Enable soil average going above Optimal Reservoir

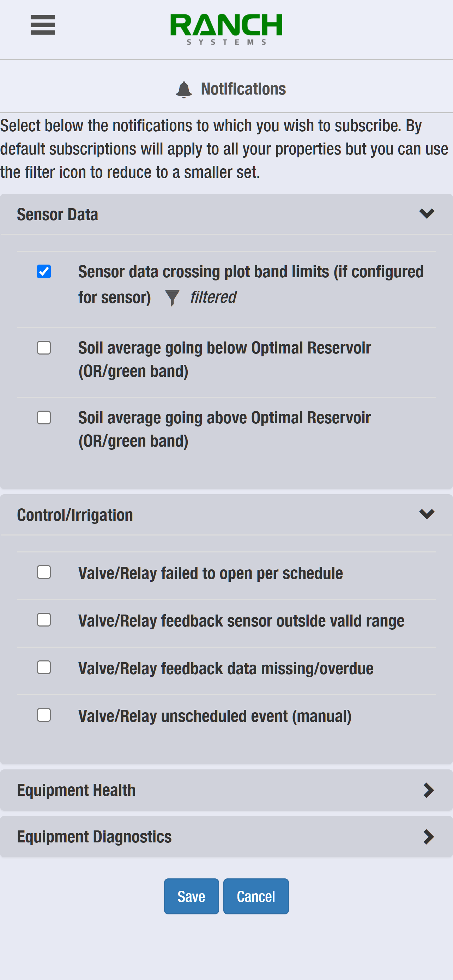(44, 418)
